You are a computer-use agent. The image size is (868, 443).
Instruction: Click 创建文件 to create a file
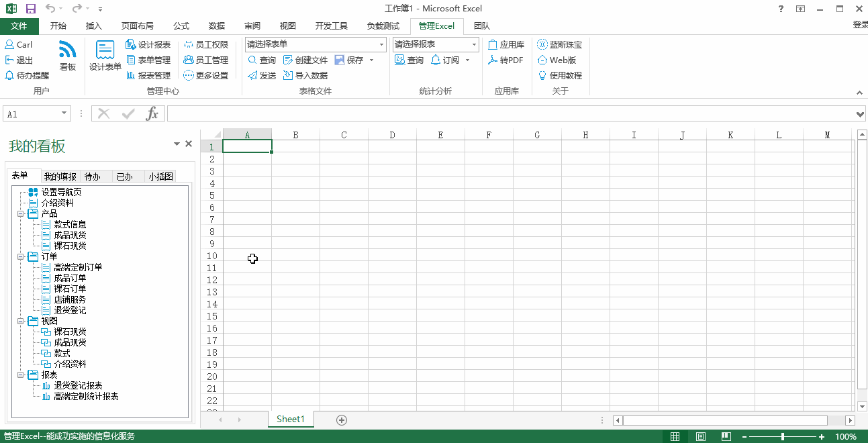(305, 60)
